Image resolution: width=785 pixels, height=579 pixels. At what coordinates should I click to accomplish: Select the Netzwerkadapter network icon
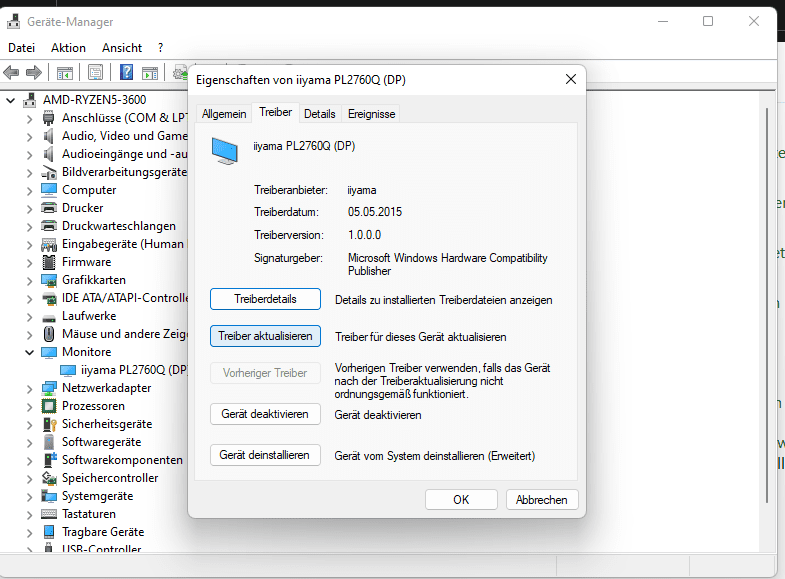[x=49, y=388]
